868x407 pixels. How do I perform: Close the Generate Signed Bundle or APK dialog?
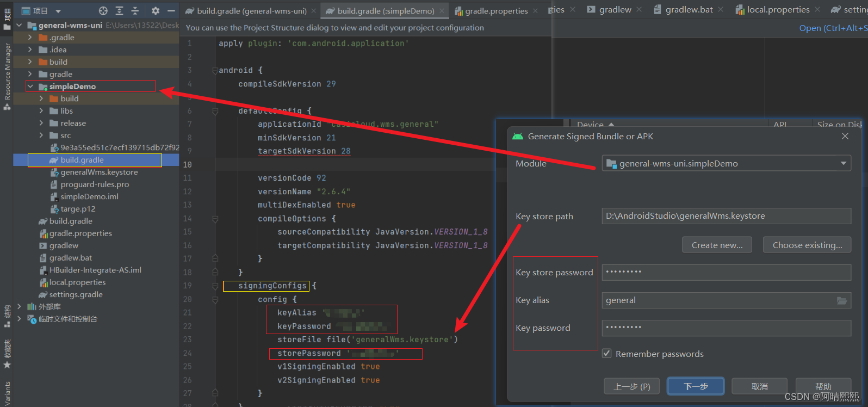(x=845, y=136)
